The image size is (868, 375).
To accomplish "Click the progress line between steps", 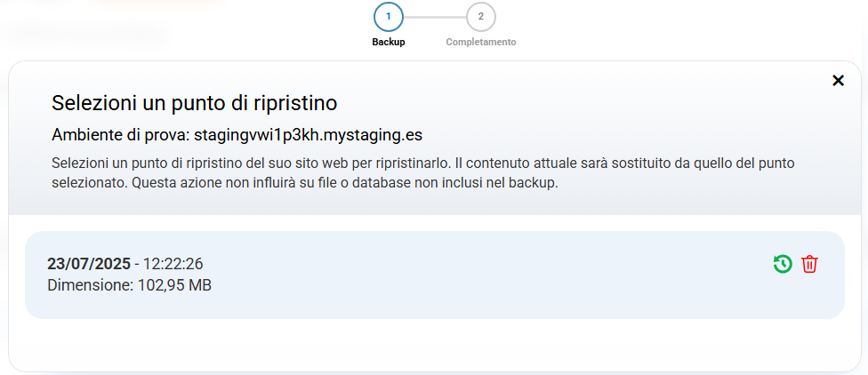I will (x=435, y=17).
